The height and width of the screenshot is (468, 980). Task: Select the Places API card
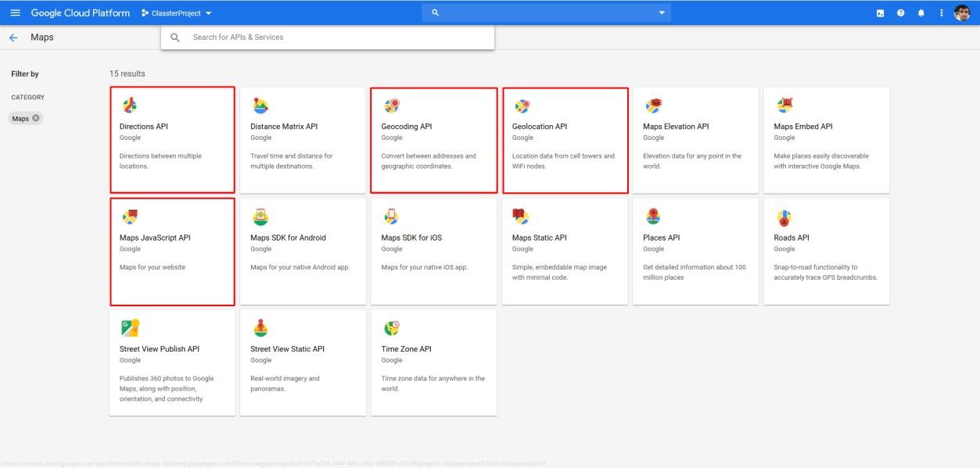[695, 251]
